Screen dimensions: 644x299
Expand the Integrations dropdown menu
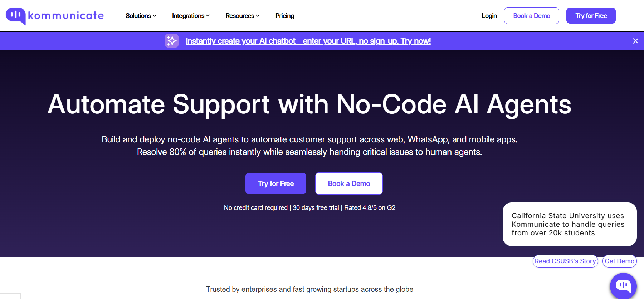click(191, 16)
